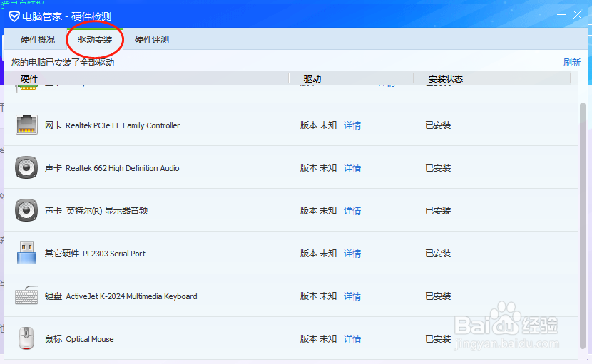Viewport: 592px width, 364px height.
Task: Open 详情 for ActiveJet K-2024 Multimedia Keyboard
Action: pos(352,296)
